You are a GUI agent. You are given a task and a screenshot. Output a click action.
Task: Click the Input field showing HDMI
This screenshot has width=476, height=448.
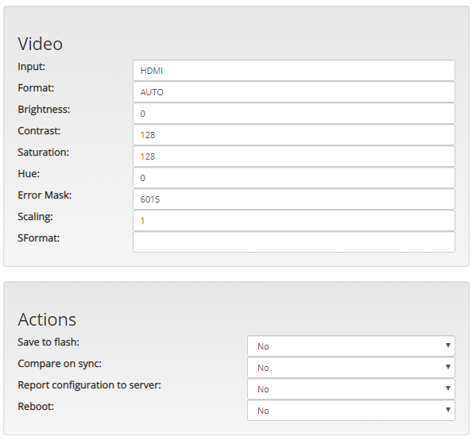294,71
